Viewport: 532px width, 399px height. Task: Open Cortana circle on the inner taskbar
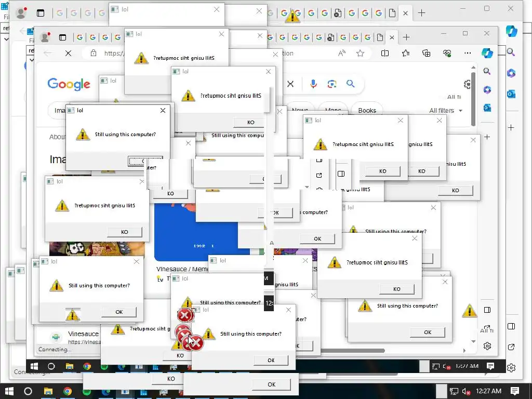[x=51, y=366]
